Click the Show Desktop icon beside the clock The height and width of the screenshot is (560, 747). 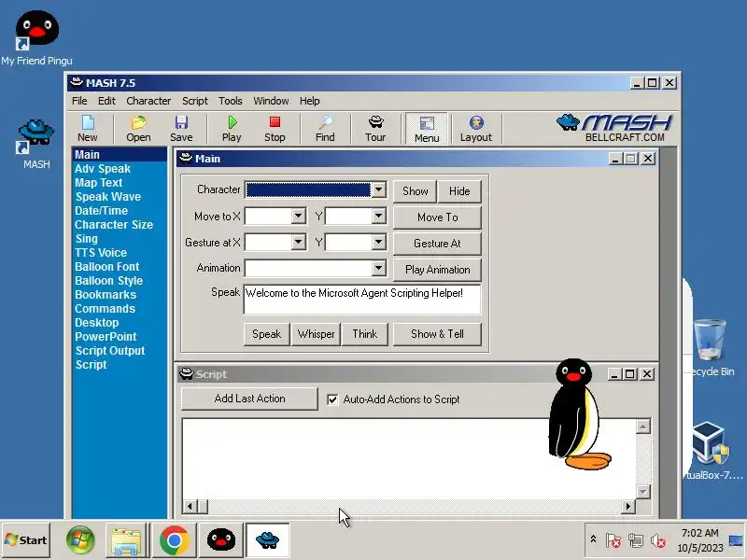coord(736,540)
